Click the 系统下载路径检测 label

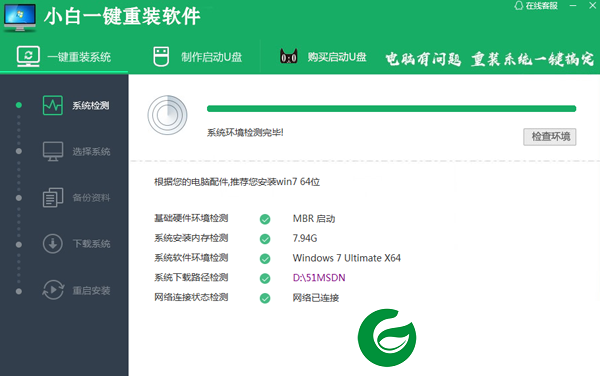click(x=191, y=277)
